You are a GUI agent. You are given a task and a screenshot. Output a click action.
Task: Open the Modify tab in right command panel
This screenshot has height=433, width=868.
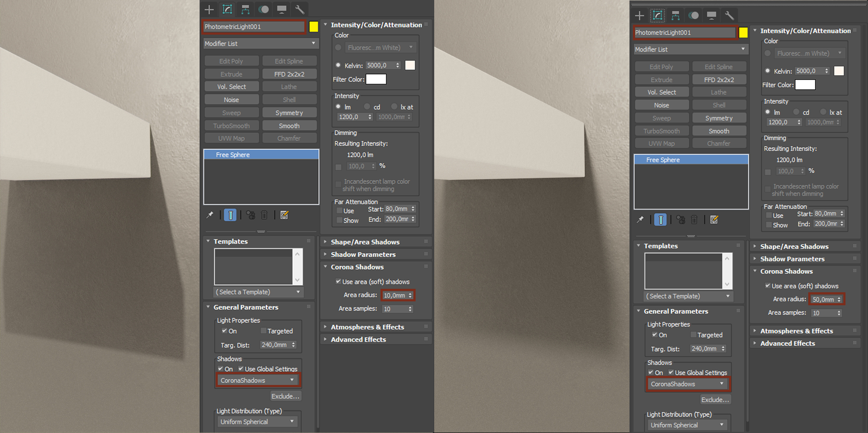(x=658, y=16)
